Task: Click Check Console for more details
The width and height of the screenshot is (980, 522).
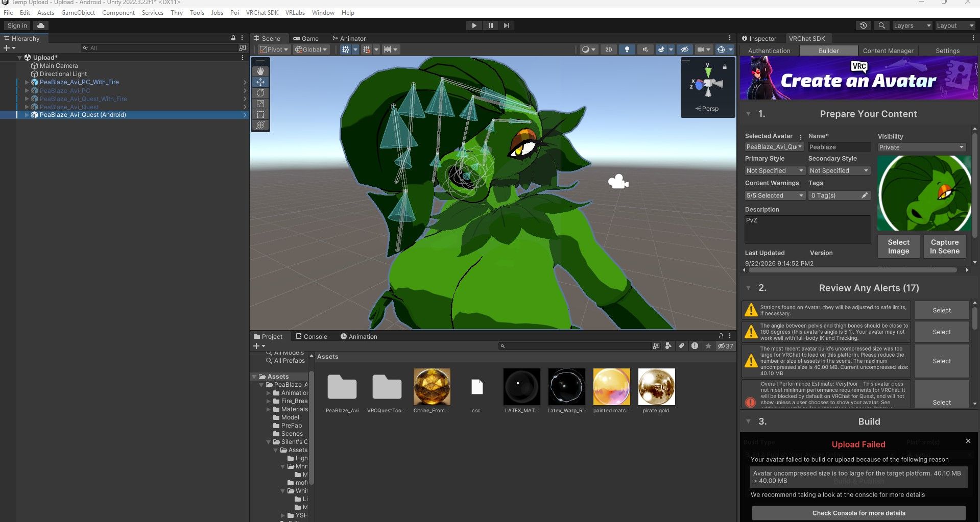Action: click(858, 513)
